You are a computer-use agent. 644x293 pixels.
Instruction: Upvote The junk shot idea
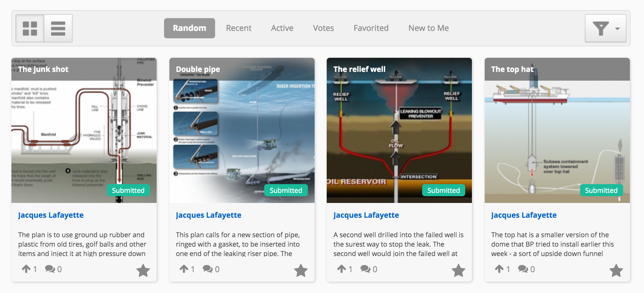coord(26,269)
